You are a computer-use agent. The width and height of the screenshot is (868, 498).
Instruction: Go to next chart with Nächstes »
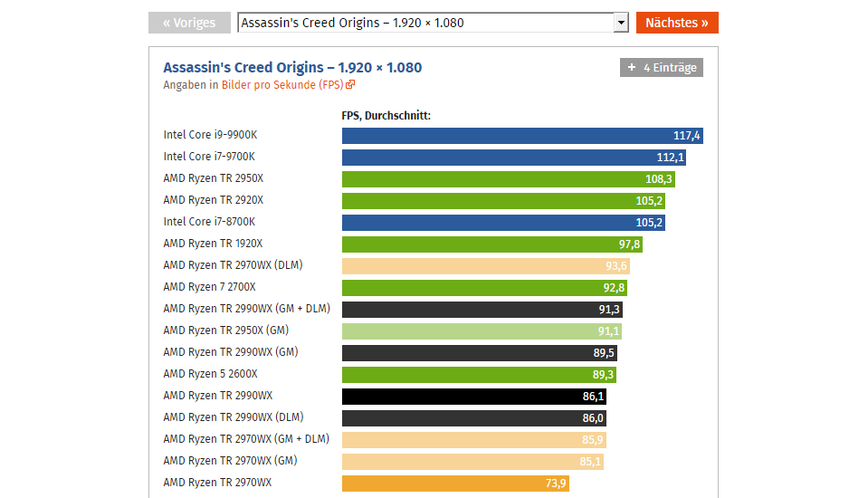click(x=676, y=23)
